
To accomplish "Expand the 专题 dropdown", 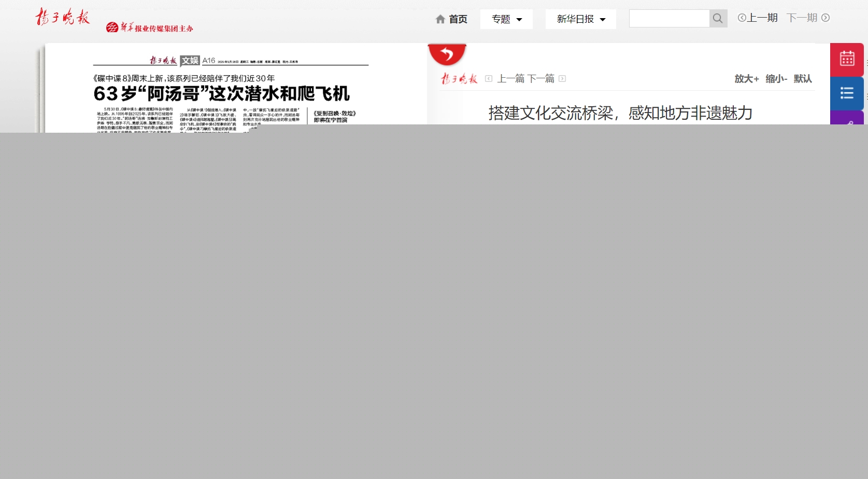I will [506, 19].
